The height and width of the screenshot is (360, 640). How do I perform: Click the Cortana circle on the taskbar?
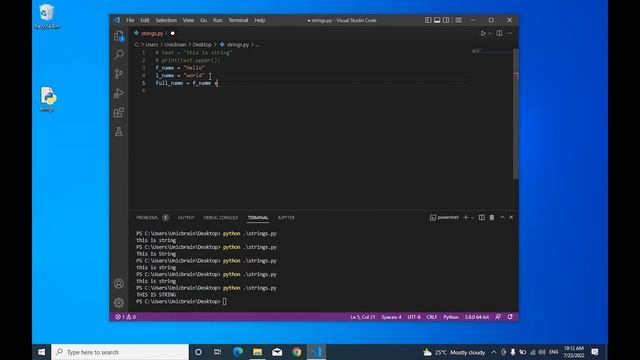coord(198,352)
